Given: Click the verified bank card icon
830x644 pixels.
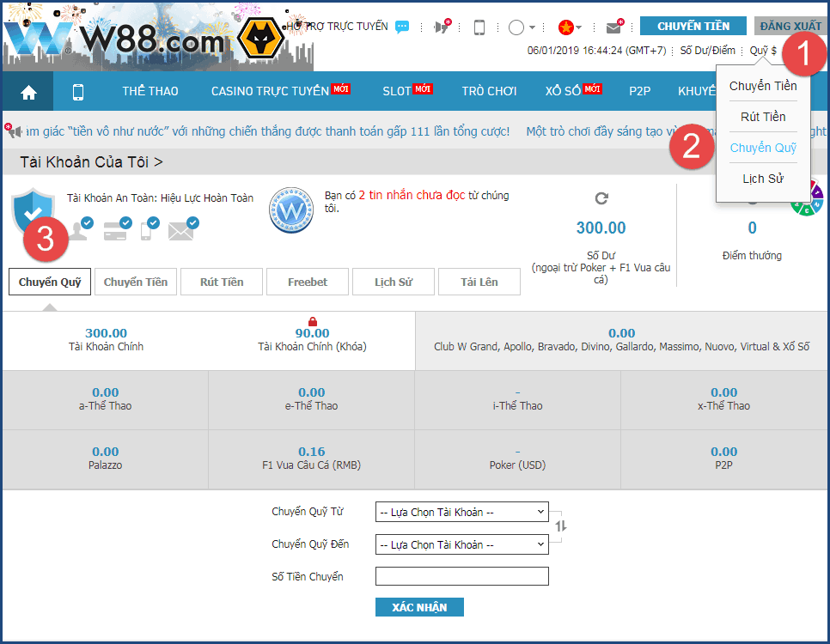Looking at the screenshot, I should pyautogui.click(x=118, y=229).
